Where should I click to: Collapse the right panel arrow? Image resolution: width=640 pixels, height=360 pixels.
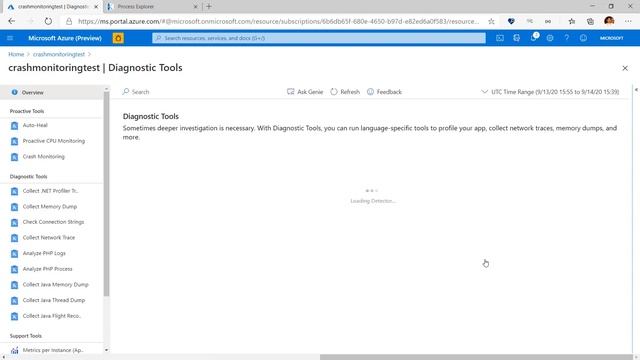coord(636,90)
